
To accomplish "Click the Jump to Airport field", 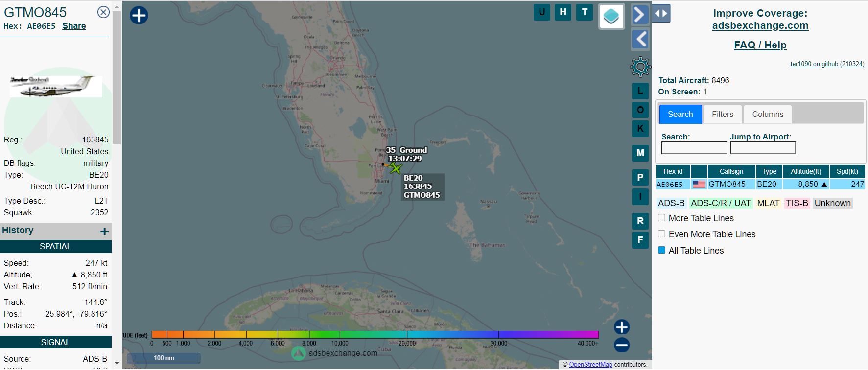I will click(763, 148).
